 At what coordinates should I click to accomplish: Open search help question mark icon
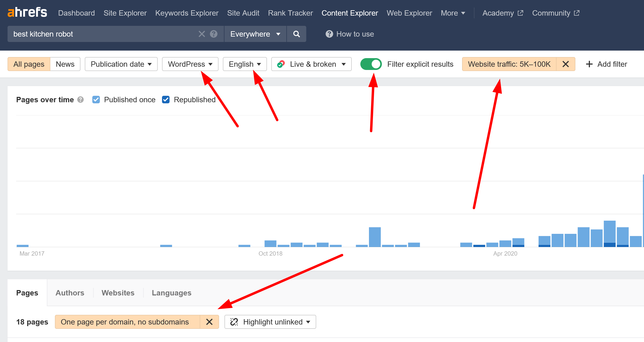[214, 34]
